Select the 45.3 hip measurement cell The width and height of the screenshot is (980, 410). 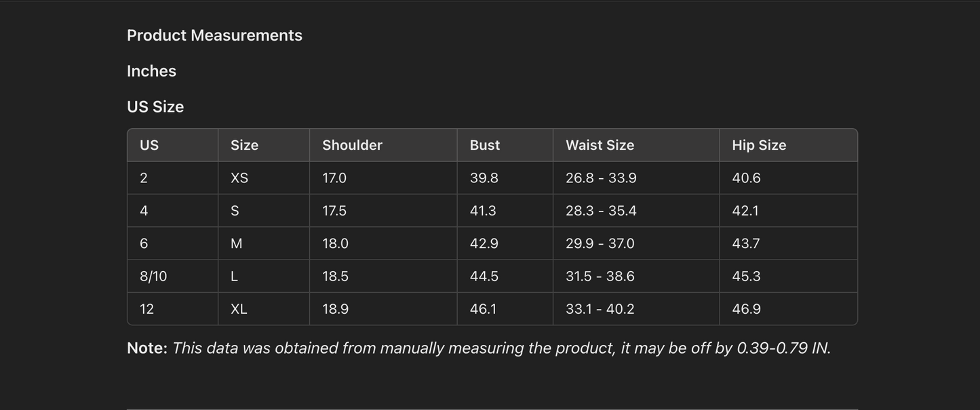746,276
